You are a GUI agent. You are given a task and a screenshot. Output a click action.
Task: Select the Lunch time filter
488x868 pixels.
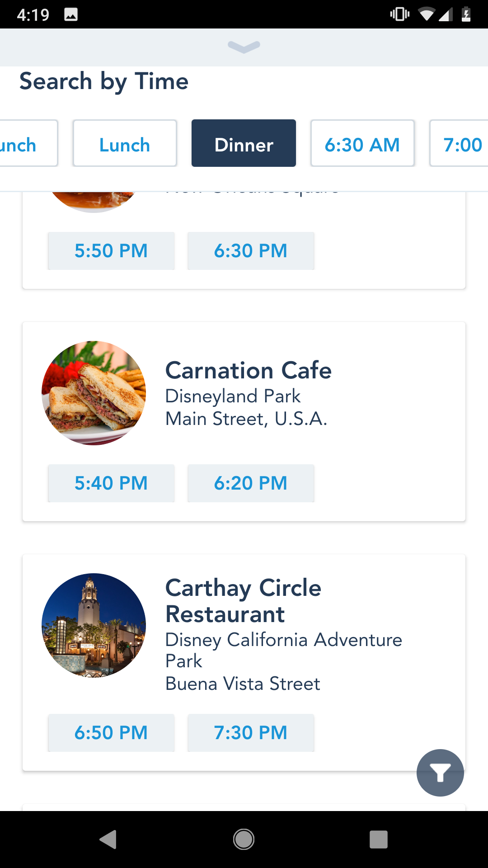click(125, 143)
